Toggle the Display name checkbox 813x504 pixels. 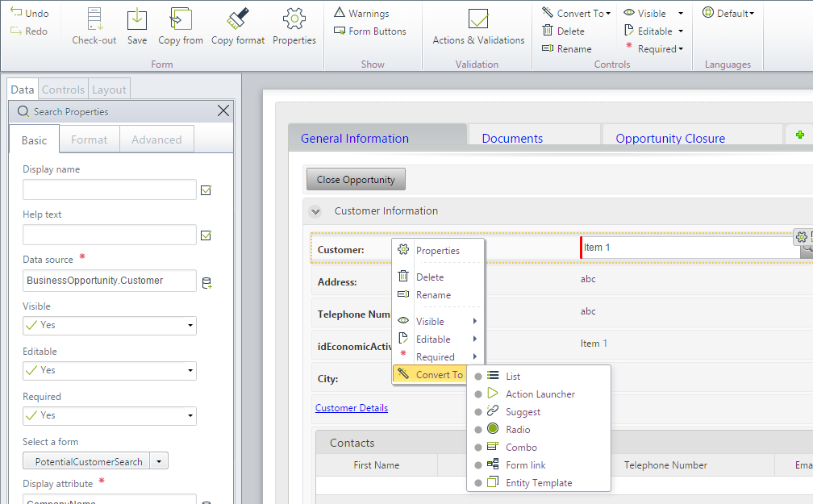pos(206,190)
